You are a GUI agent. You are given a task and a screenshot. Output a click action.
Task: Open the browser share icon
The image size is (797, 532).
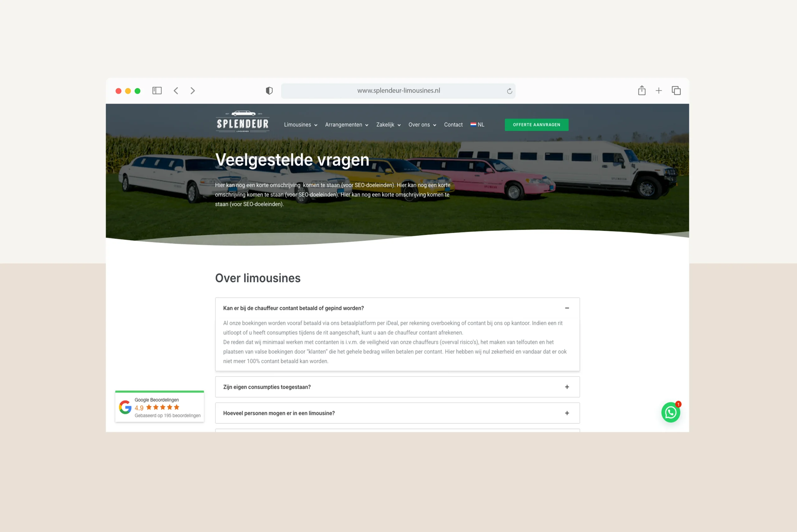642,91
